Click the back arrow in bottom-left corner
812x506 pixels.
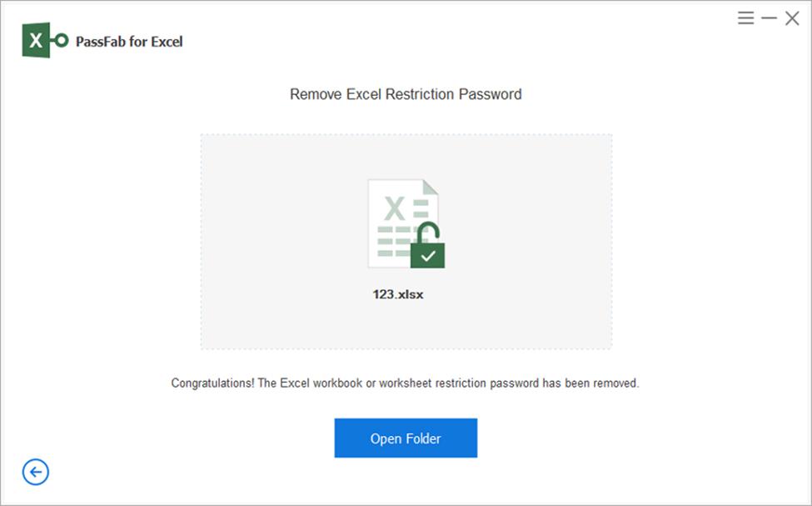tap(34, 472)
